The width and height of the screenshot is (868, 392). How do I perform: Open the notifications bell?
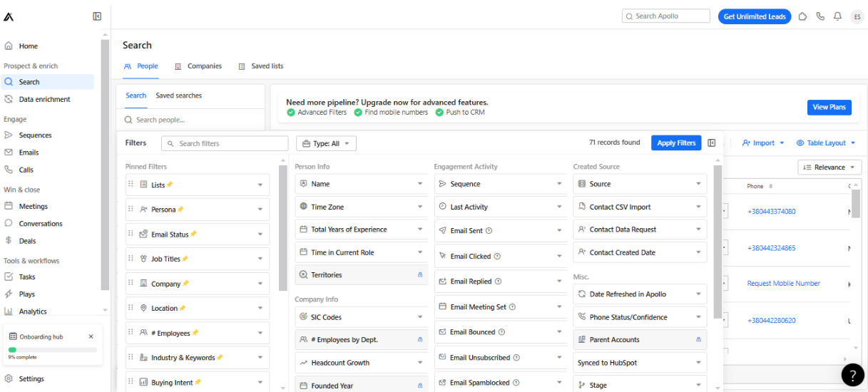(x=838, y=16)
